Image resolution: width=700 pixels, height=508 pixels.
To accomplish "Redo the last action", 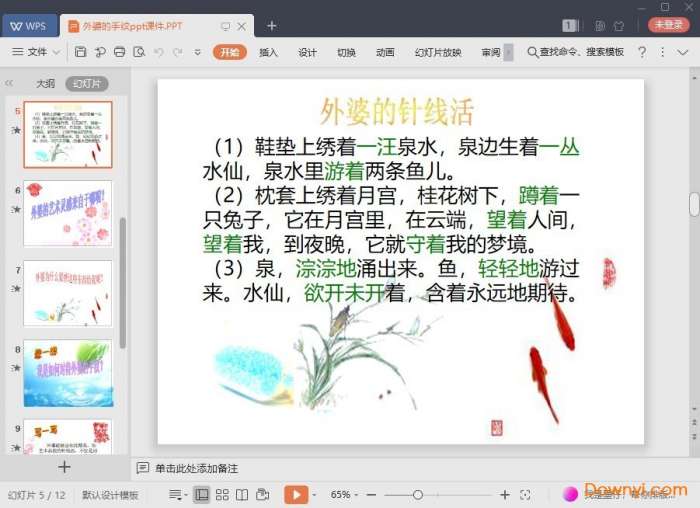I will [178, 52].
